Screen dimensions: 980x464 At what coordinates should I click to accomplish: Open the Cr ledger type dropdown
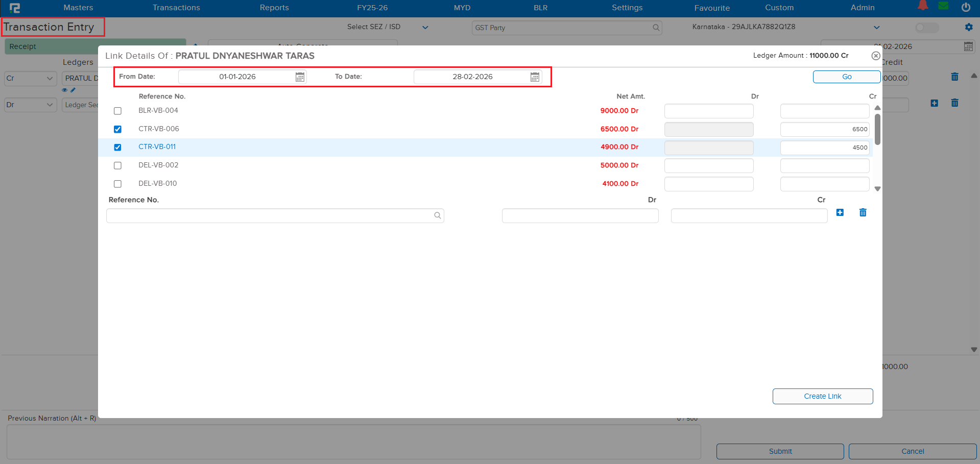coord(30,78)
